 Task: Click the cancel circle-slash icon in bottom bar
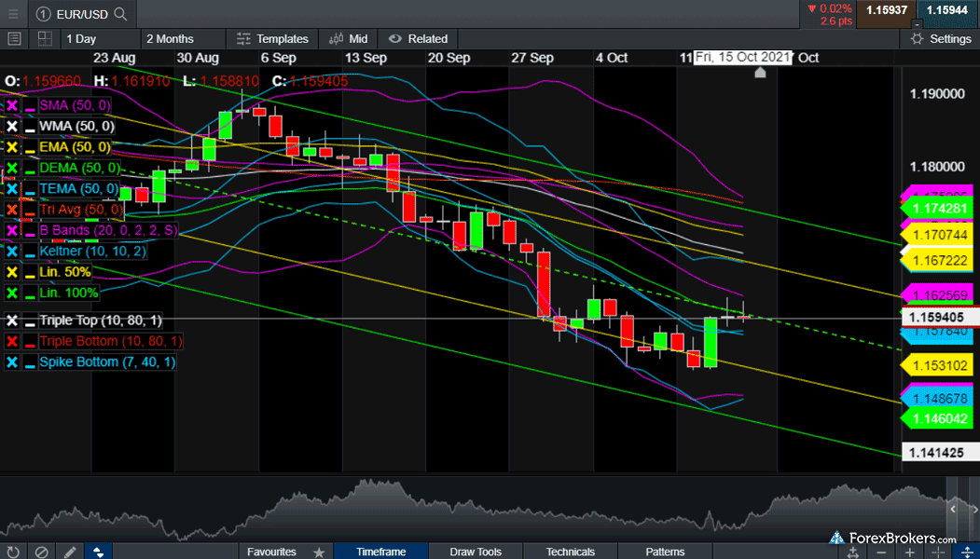[41, 552]
